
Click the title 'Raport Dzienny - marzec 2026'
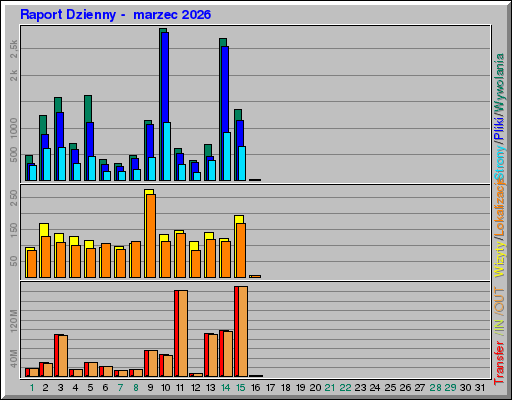(115, 15)
